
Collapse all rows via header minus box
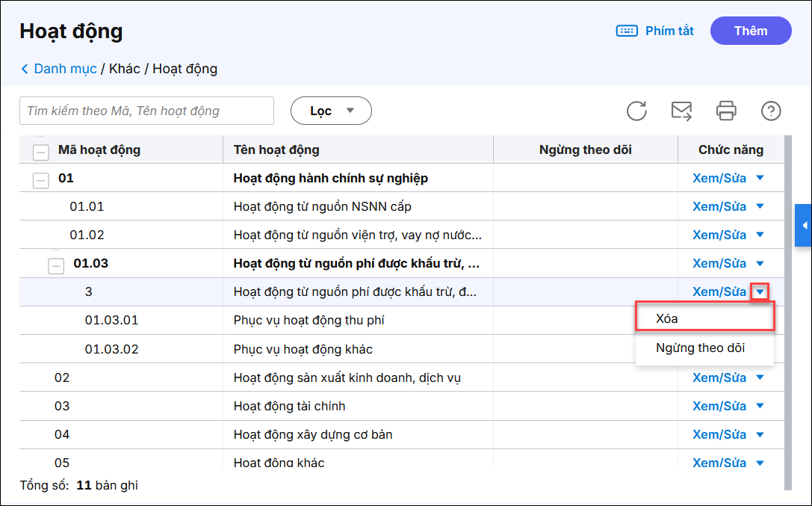(x=41, y=152)
